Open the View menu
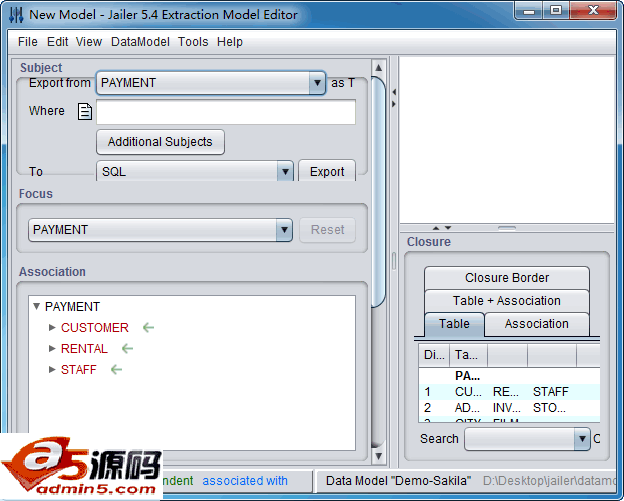Screen dimensions: 624x501 coord(89,42)
